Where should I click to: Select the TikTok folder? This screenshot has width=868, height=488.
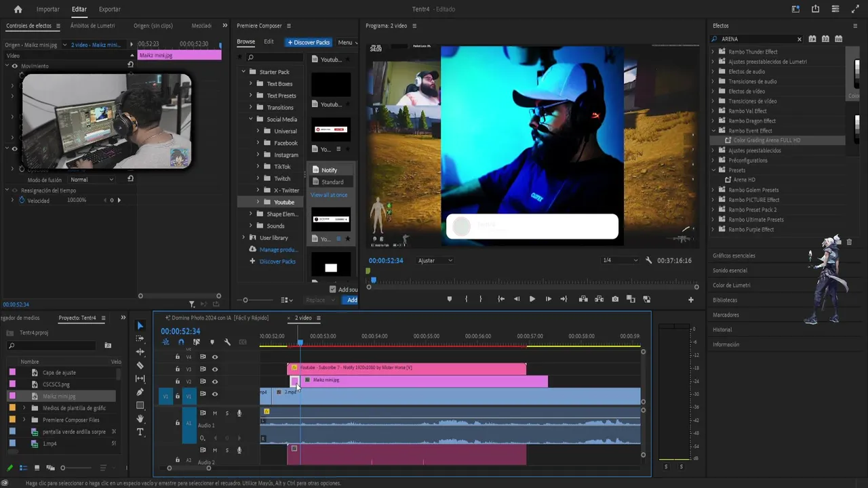[x=282, y=167]
